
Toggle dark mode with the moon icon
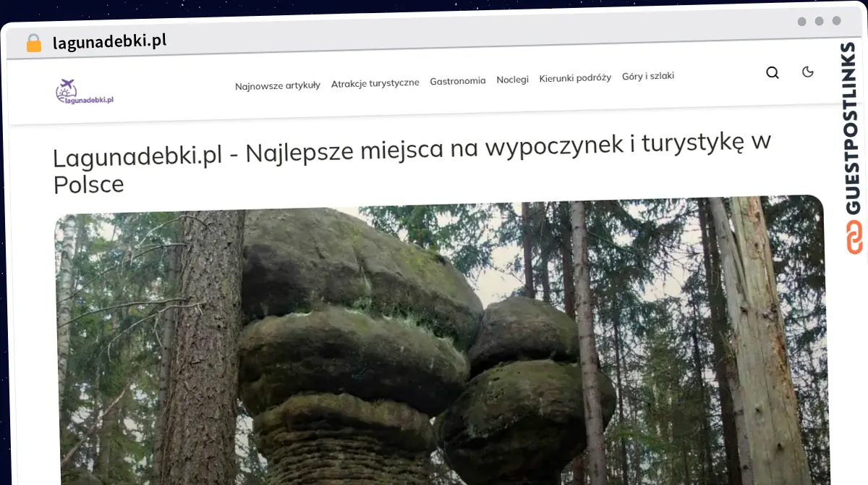pyautogui.click(x=808, y=72)
